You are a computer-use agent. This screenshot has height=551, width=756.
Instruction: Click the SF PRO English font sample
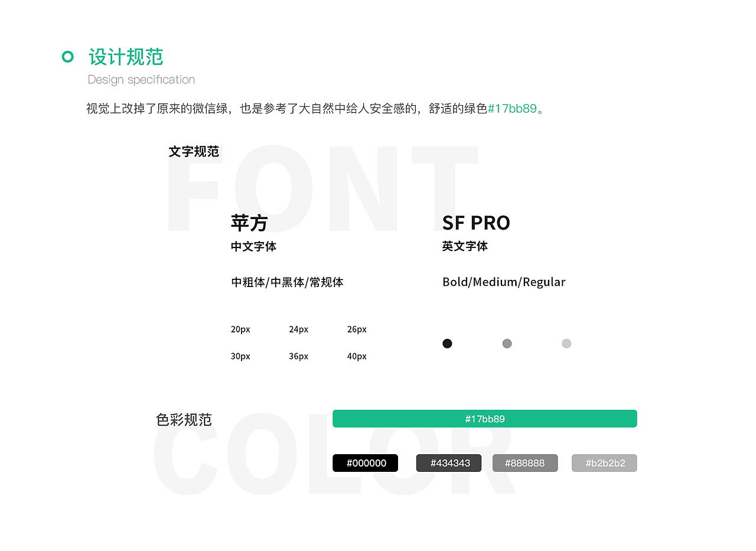pyautogui.click(x=476, y=223)
